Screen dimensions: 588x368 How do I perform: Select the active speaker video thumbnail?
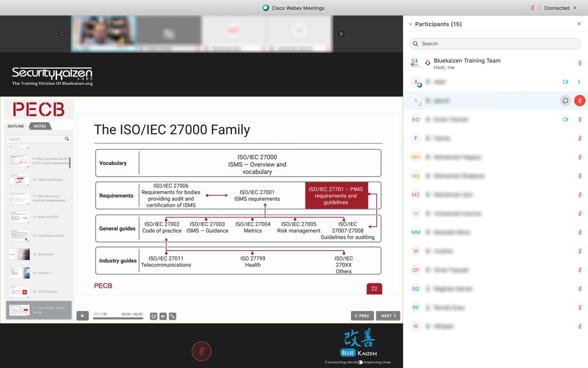[x=104, y=33]
